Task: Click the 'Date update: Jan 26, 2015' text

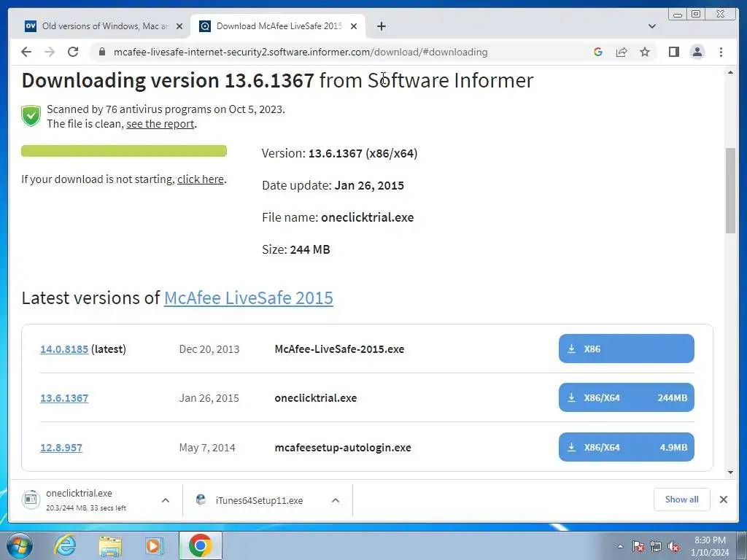Action: pyautogui.click(x=333, y=186)
